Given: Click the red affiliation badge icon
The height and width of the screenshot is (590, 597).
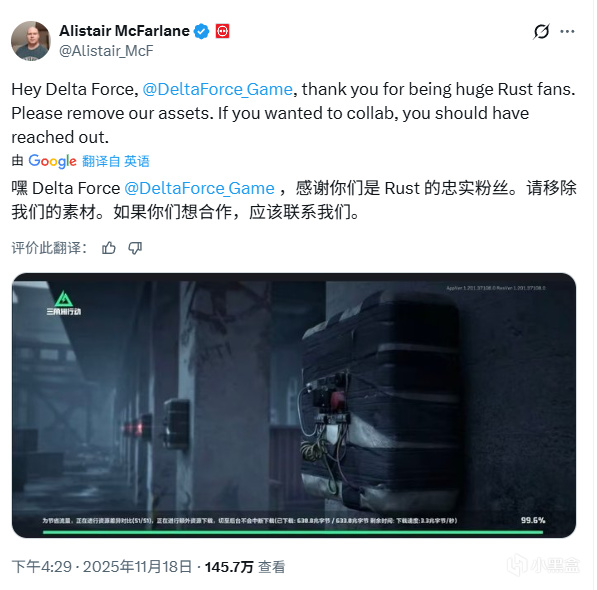Looking at the screenshot, I should click(222, 31).
